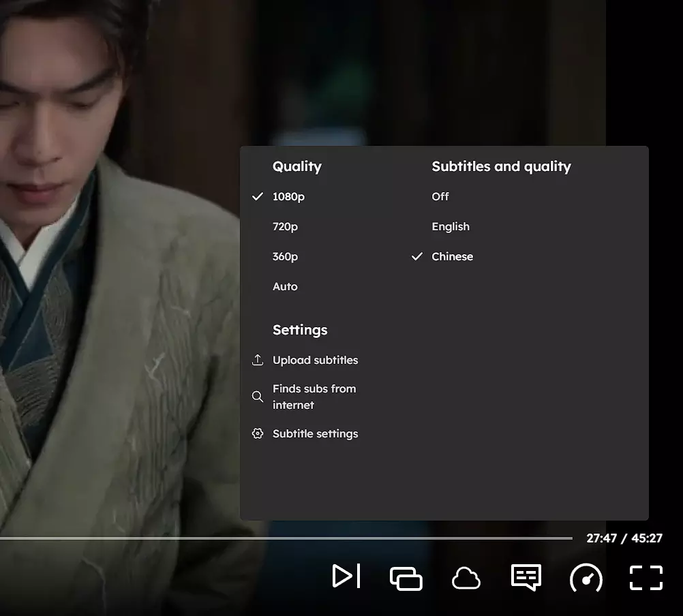The width and height of the screenshot is (683, 616).
Task: Click the next episode skip icon
Action: tap(346, 576)
